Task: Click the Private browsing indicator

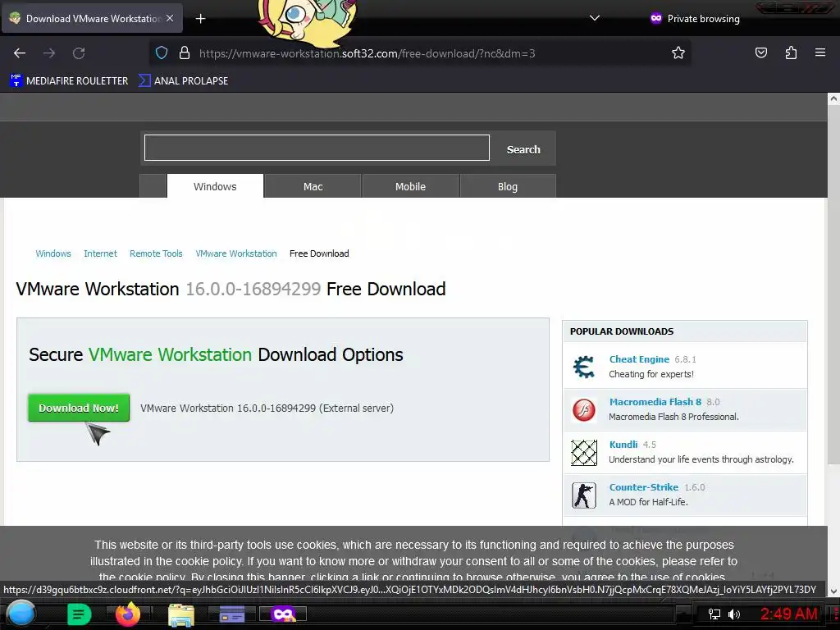Action: click(695, 19)
